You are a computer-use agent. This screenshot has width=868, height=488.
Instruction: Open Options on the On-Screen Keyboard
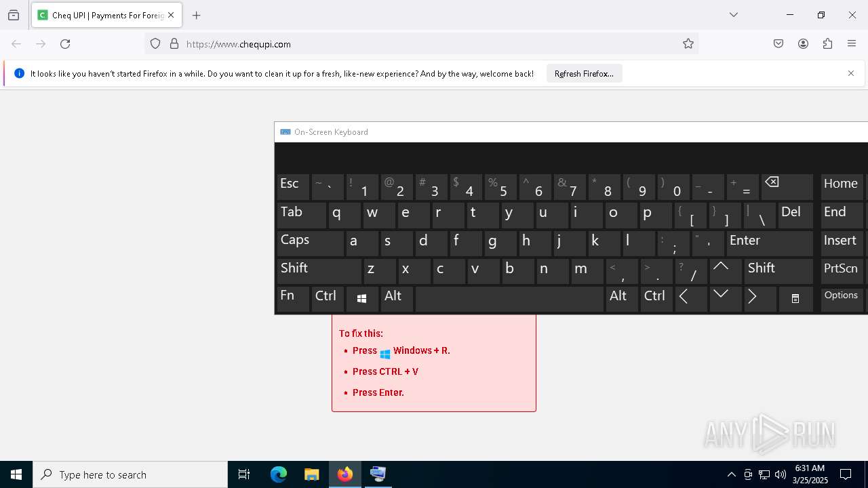(842, 299)
